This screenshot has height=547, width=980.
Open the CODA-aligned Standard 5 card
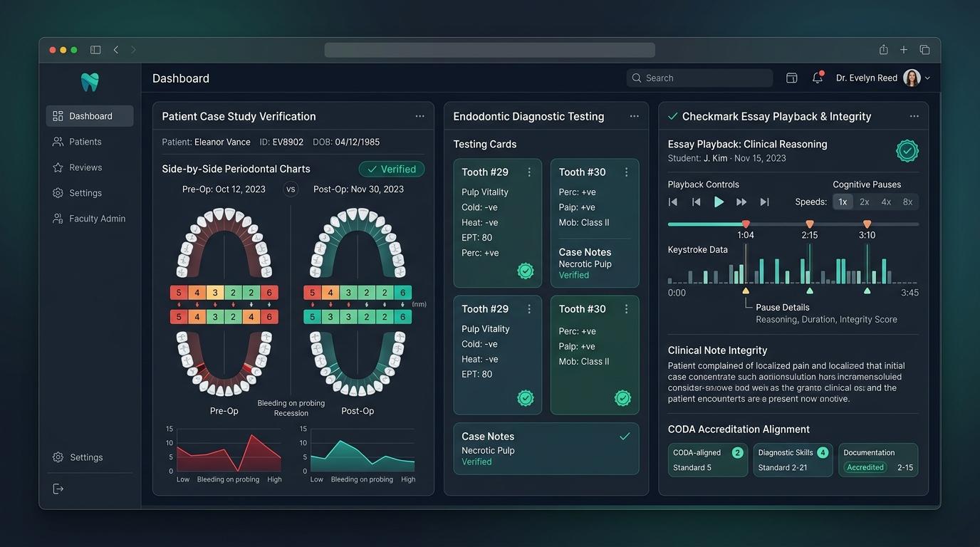708,460
